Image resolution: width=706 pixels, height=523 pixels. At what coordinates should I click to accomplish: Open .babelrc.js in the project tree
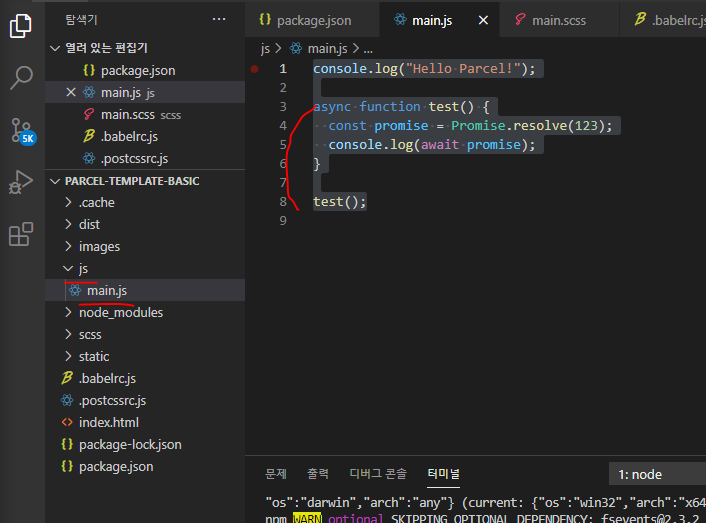tap(145, 379)
